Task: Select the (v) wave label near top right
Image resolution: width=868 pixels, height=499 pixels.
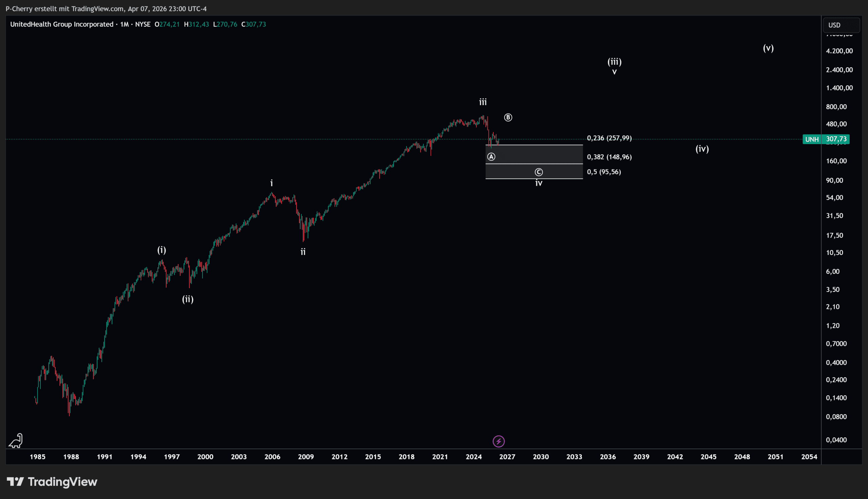Action: pos(768,48)
